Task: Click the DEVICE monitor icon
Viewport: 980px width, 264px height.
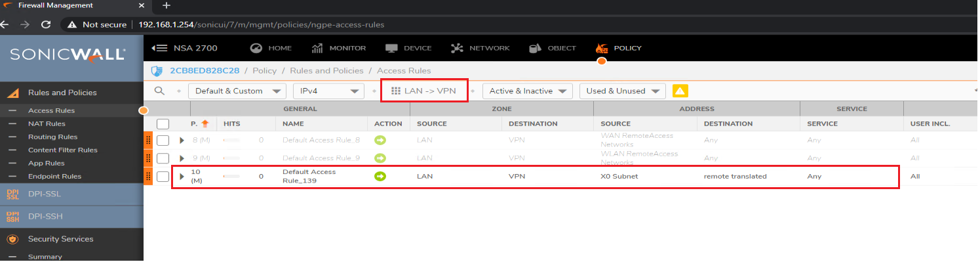Action: point(392,48)
